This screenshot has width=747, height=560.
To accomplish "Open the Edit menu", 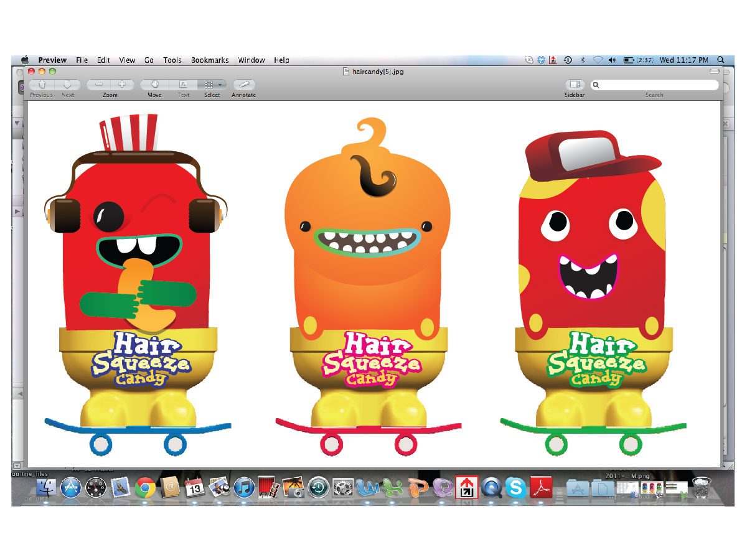I will pos(103,60).
